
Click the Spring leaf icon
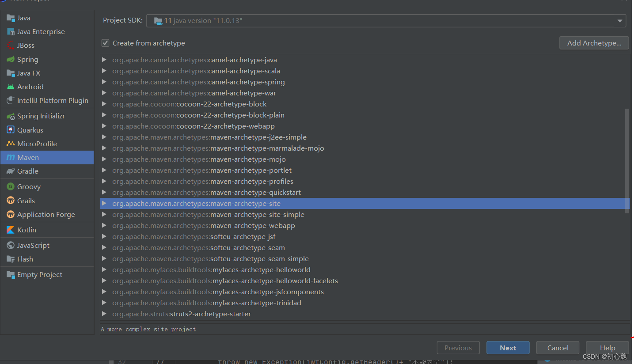point(11,59)
